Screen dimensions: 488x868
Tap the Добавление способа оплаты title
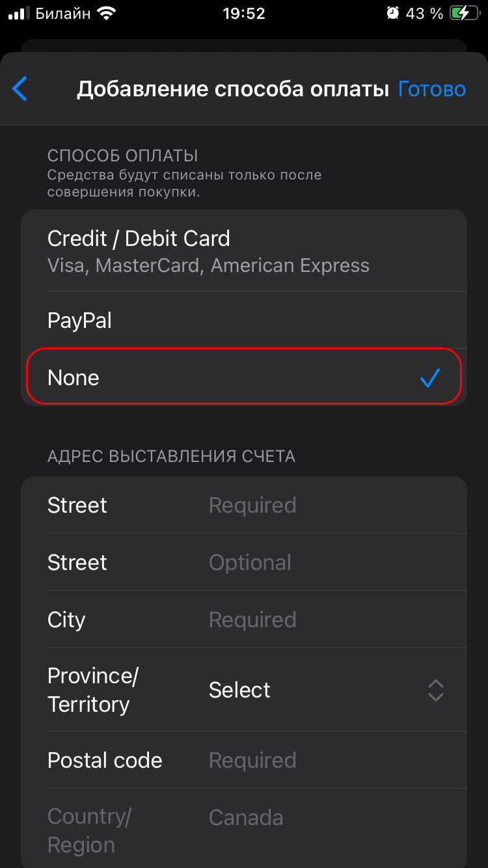[232, 89]
